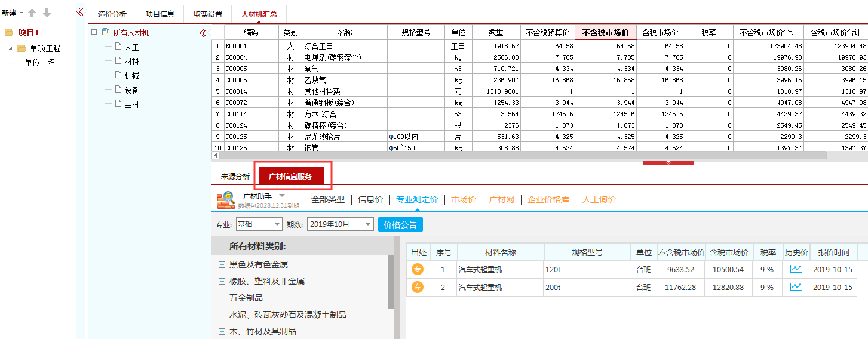Select 单位工程 in project tree
Screen dimensions: 868x339
[39, 62]
